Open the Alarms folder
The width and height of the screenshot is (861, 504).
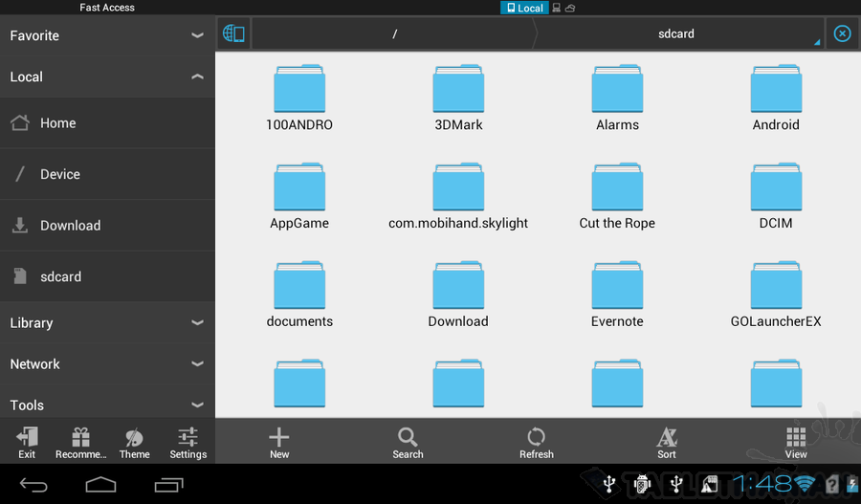(617, 99)
